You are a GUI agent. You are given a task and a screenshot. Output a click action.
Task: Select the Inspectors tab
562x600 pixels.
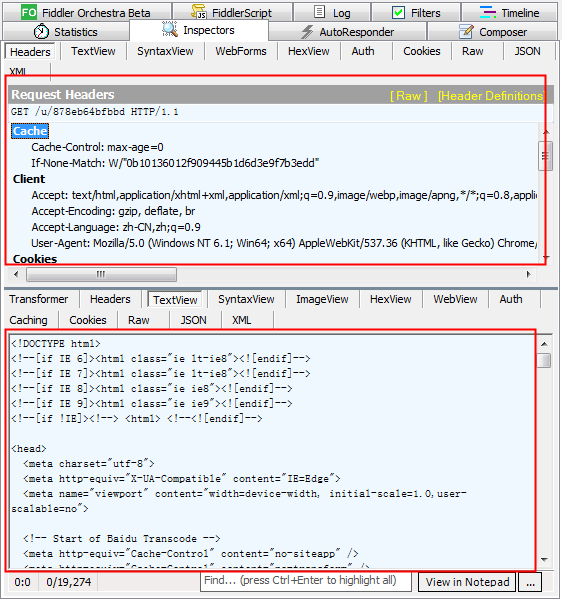point(199,30)
